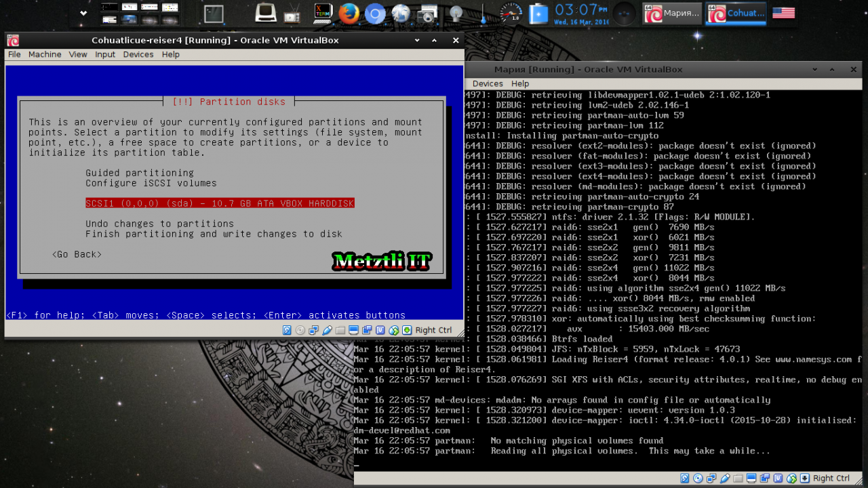The width and height of the screenshot is (868, 488).
Task: Click the US flag keyboard layout indicator
Action: coord(783,13)
